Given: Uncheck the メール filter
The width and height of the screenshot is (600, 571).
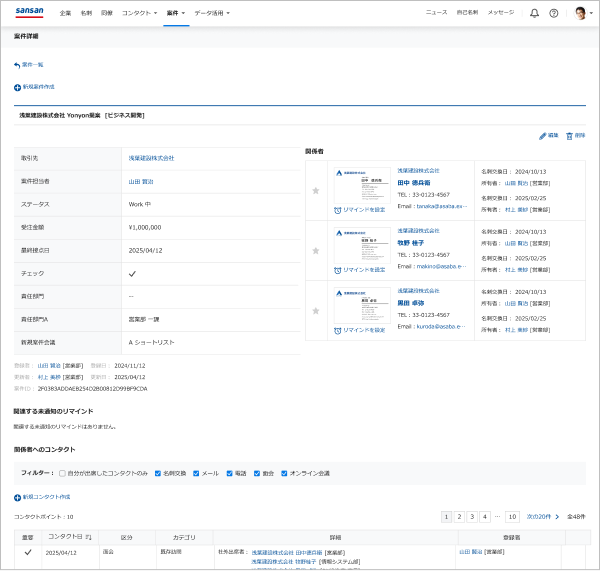Looking at the screenshot, I should (196, 473).
